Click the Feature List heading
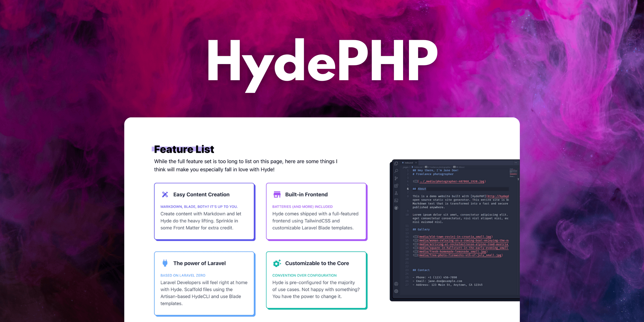The image size is (644, 322). 184,149
